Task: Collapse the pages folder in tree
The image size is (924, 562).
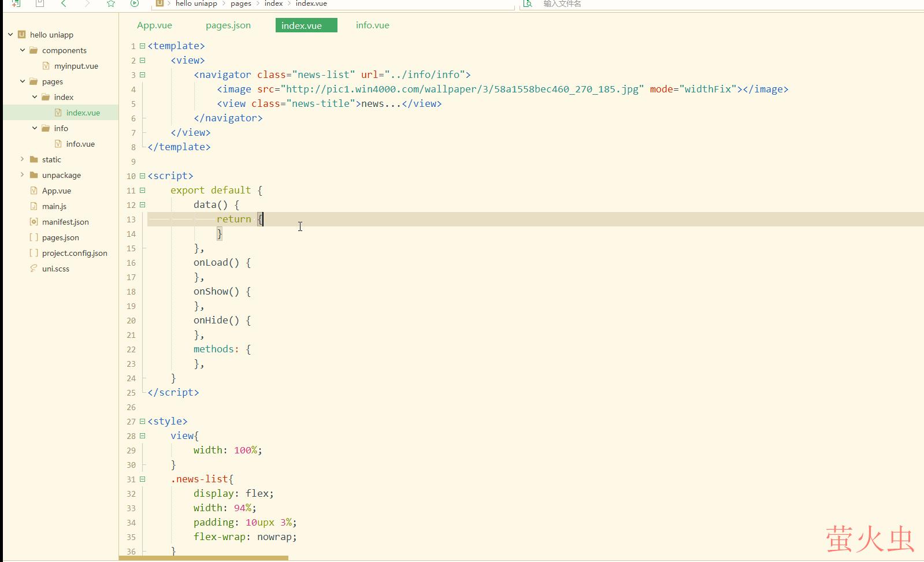Action: coord(23,81)
